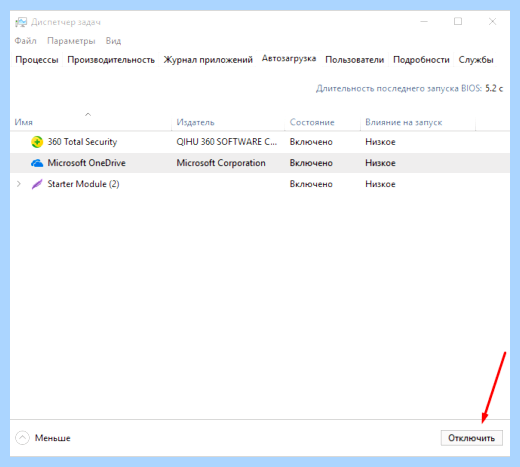Screen dimensions: 520x467
Task: Click the Отключить button
Action: [471, 438]
